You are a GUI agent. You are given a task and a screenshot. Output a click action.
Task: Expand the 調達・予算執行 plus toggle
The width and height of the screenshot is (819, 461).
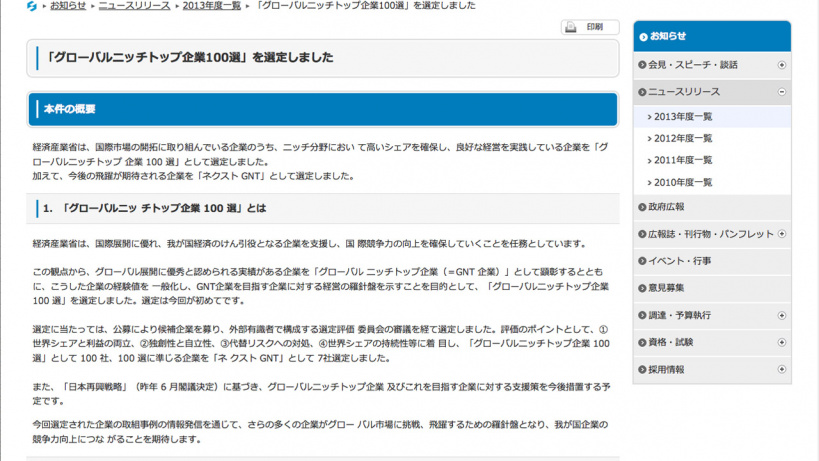[x=781, y=315]
